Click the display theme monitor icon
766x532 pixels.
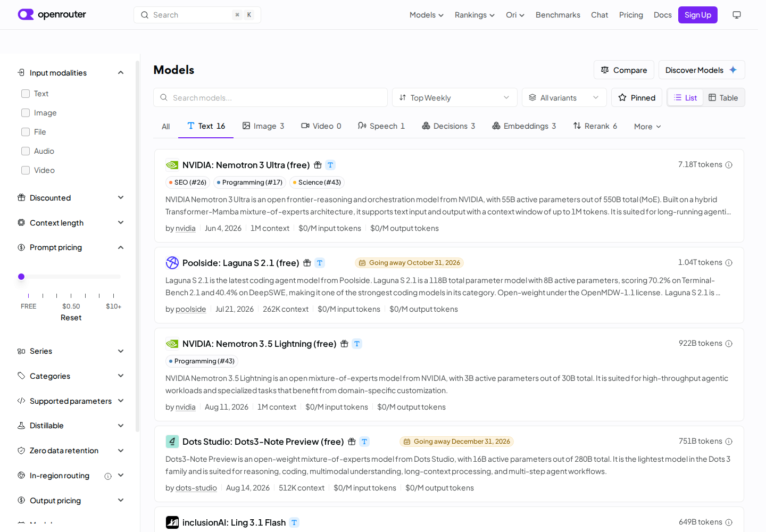tap(737, 15)
